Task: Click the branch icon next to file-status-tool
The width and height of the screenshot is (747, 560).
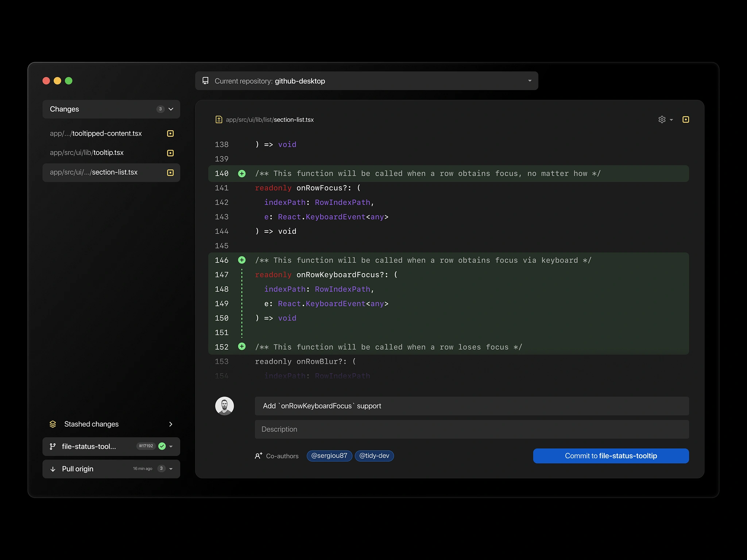Action: [x=53, y=446]
